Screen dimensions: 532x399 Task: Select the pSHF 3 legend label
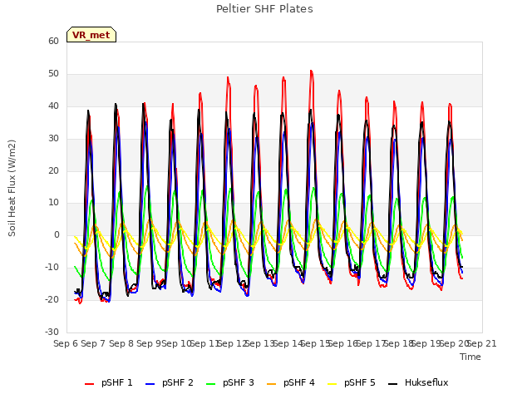click(239, 382)
